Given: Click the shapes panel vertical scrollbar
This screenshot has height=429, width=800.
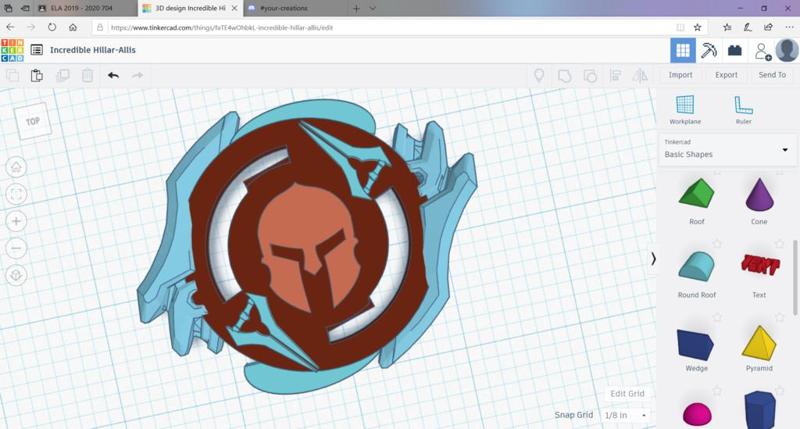Looking at the screenshot, I should click(x=795, y=278).
